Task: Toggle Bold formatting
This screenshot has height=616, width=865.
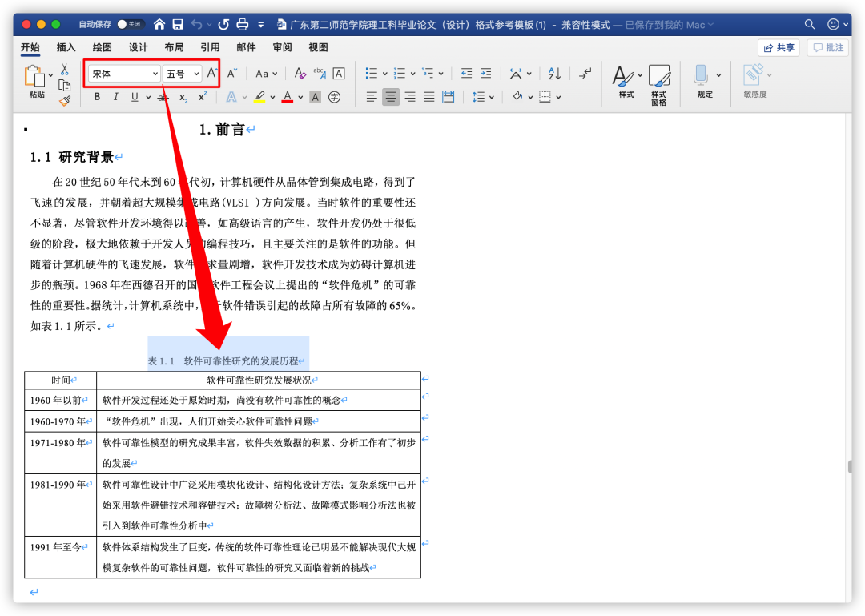Action: pyautogui.click(x=97, y=97)
